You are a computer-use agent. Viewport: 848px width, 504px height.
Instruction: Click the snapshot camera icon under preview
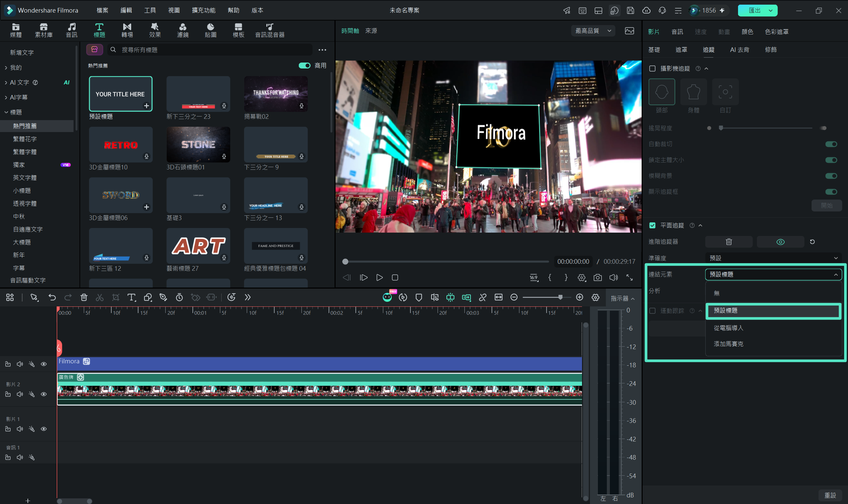pos(598,277)
